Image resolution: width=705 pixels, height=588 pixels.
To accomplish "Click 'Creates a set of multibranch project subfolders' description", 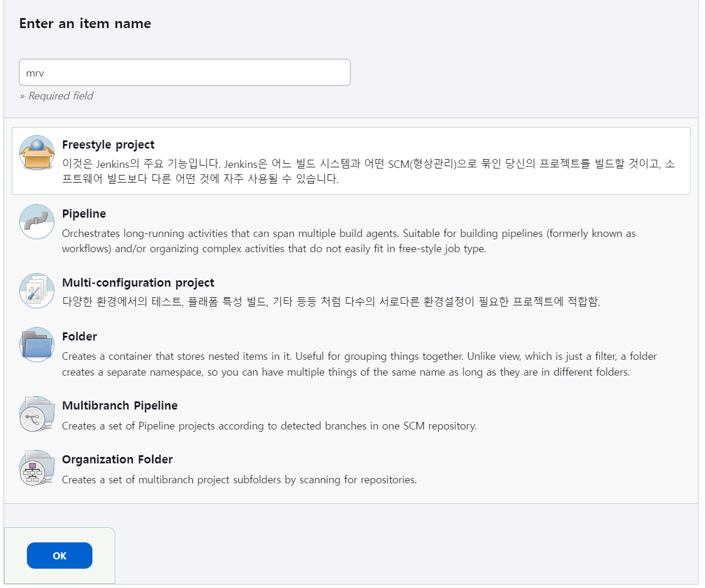I will [239, 480].
